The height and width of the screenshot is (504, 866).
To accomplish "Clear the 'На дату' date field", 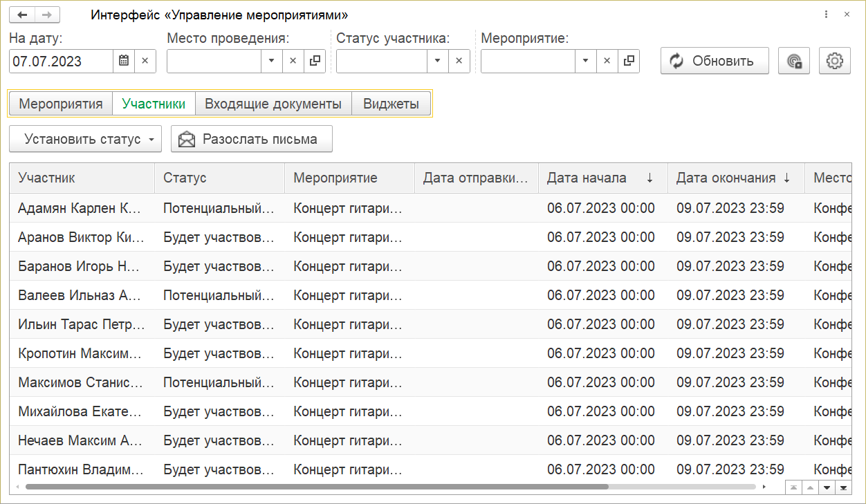I will tap(145, 61).
